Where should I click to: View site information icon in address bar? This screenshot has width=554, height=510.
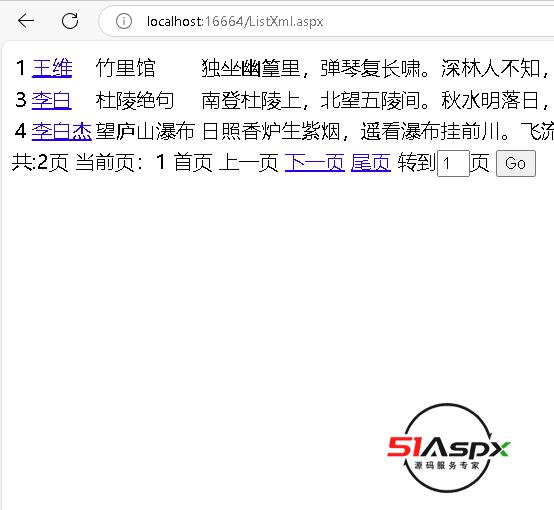124,21
